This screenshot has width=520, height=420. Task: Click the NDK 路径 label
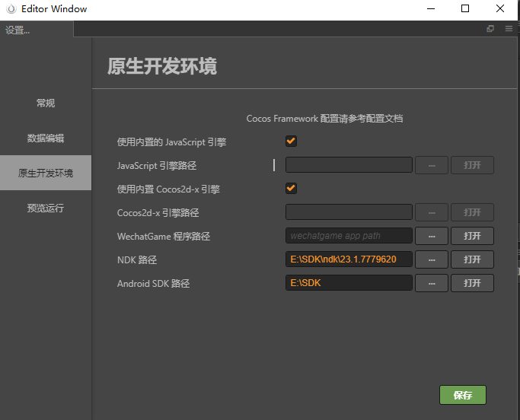(x=137, y=260)
